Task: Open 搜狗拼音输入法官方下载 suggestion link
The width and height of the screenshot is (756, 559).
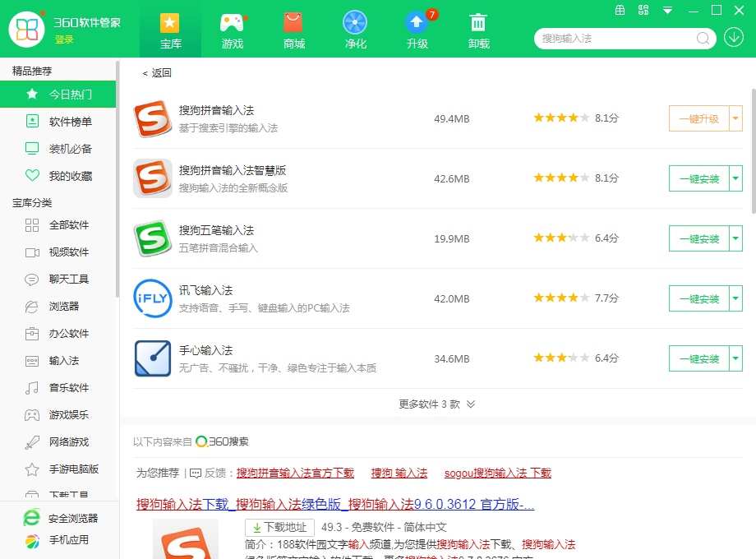Action: coord(295,474)
